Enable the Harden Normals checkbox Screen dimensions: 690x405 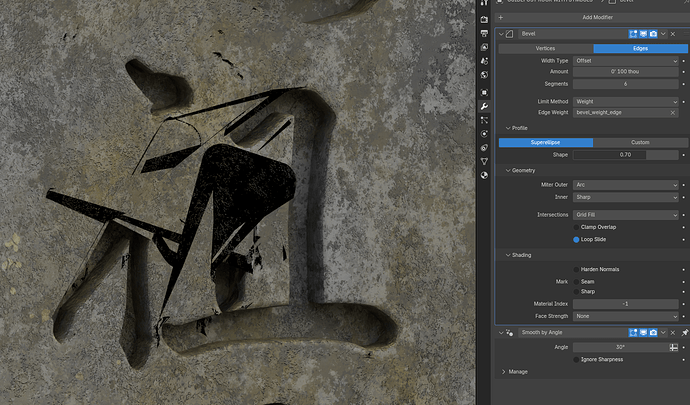coord(576,269)
